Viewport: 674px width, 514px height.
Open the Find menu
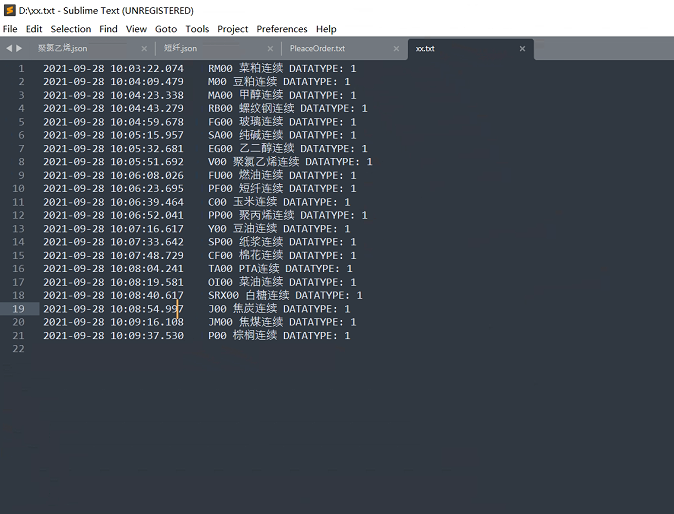pos(108,29)
